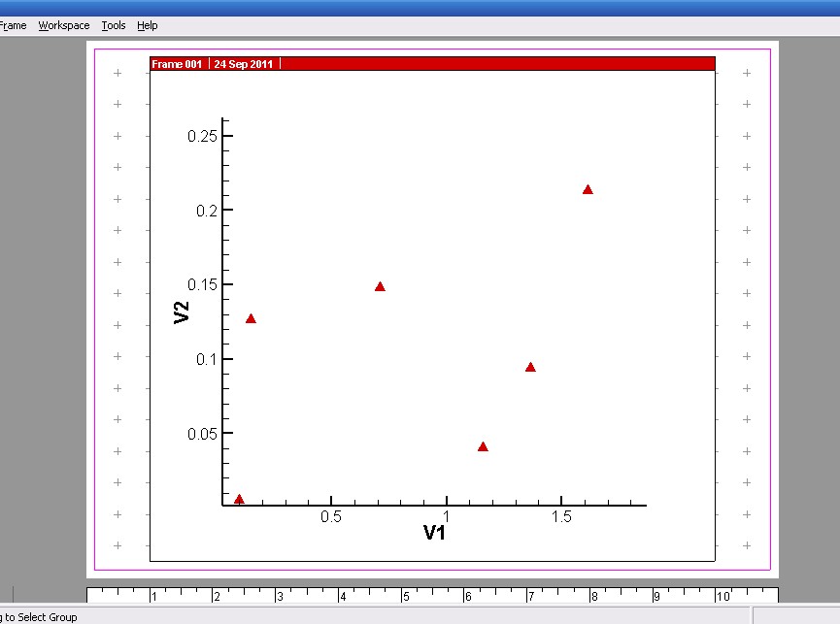Select the Frame 001 red header bar
Viewport: 840px width, 624px height.
pos(432,64)
